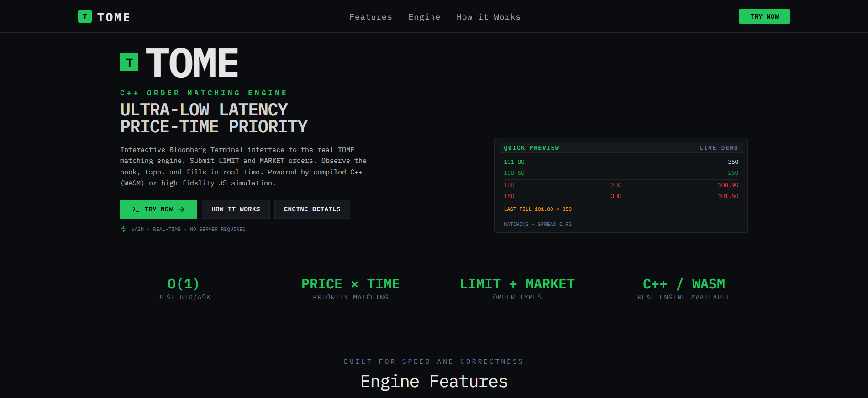Screen dimensions: 868x398
Task: Click the LIVE DEMO label
Action: 719,148
